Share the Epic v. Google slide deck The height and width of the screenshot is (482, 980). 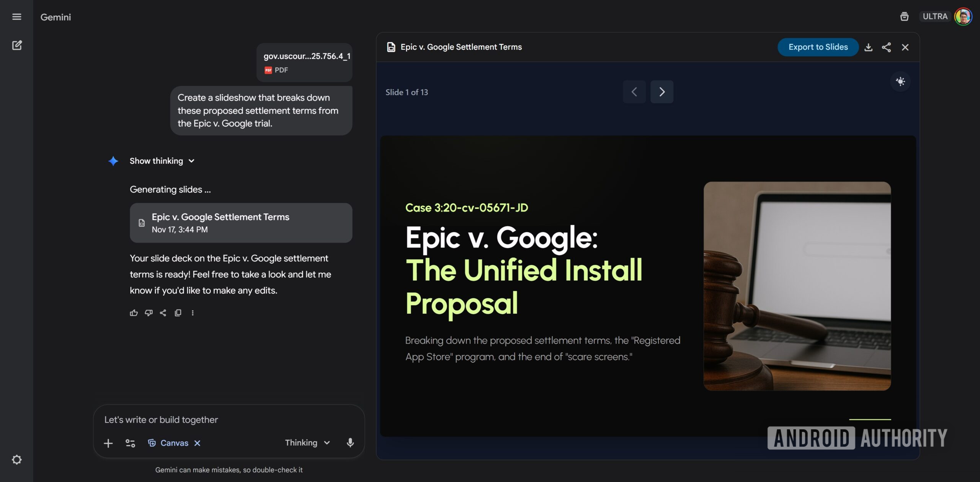pyautogui.click(x=886, y=47)
